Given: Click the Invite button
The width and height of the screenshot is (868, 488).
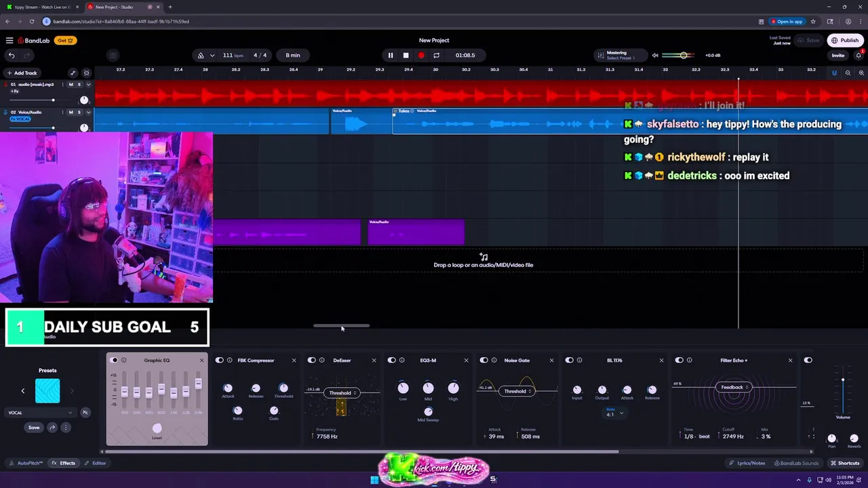Looking at the screenshot, I should (838, 56).
